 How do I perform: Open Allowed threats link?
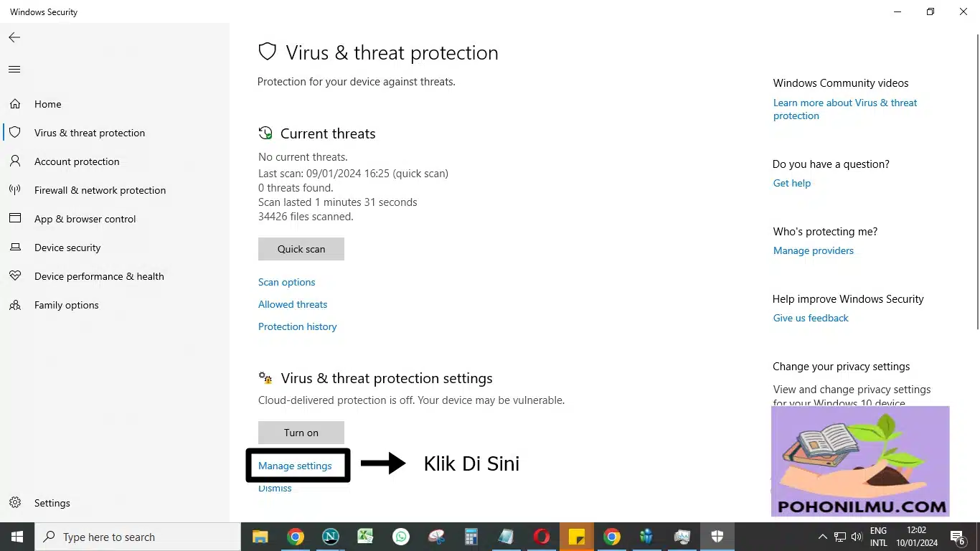coord(293,304)
